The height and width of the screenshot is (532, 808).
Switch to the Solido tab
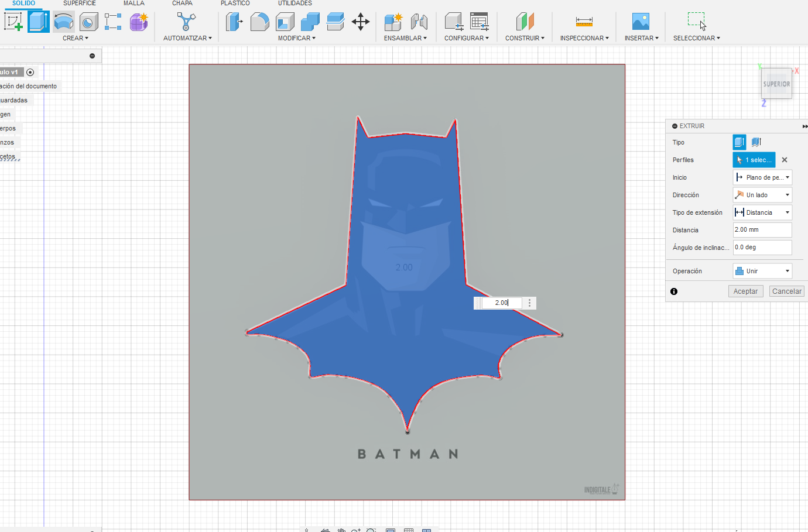(24, 4)
